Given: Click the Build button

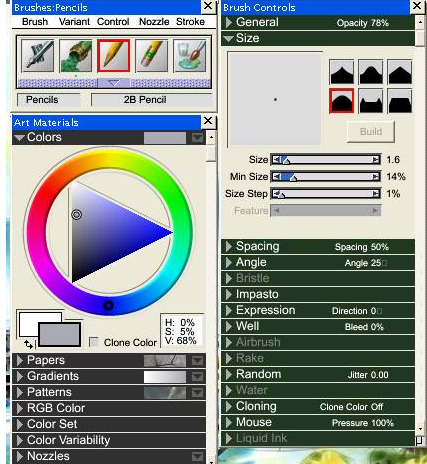Looking at the screenshot, I should click(371, 132).
